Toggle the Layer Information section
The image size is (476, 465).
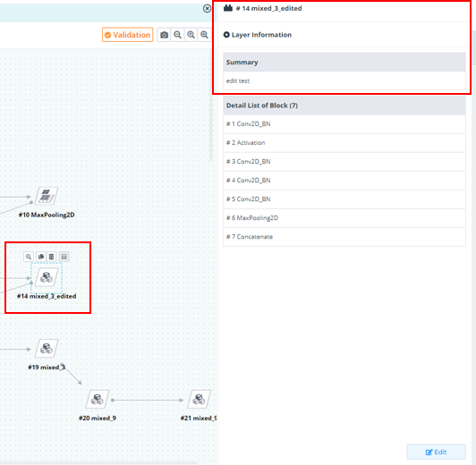click(258, 35)
